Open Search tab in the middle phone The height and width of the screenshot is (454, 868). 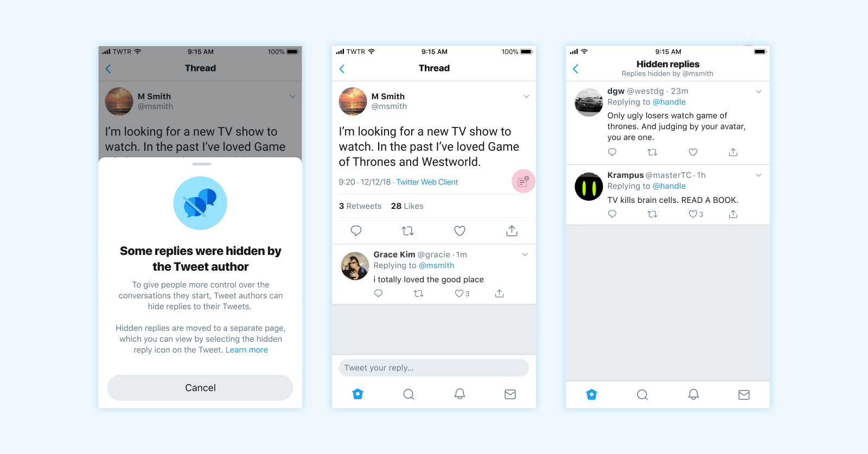(409, 394)
